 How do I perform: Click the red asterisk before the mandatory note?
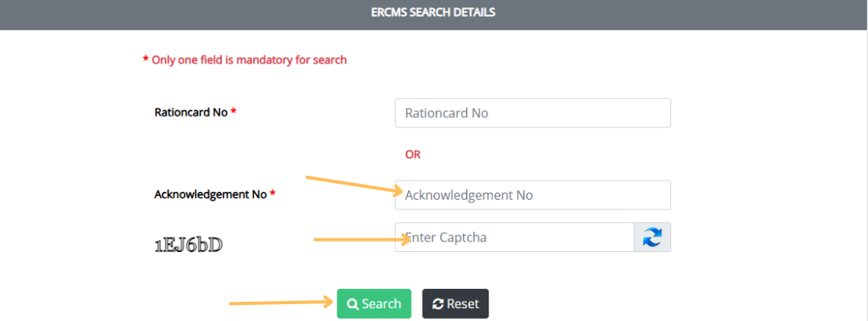tap(145, 61)
